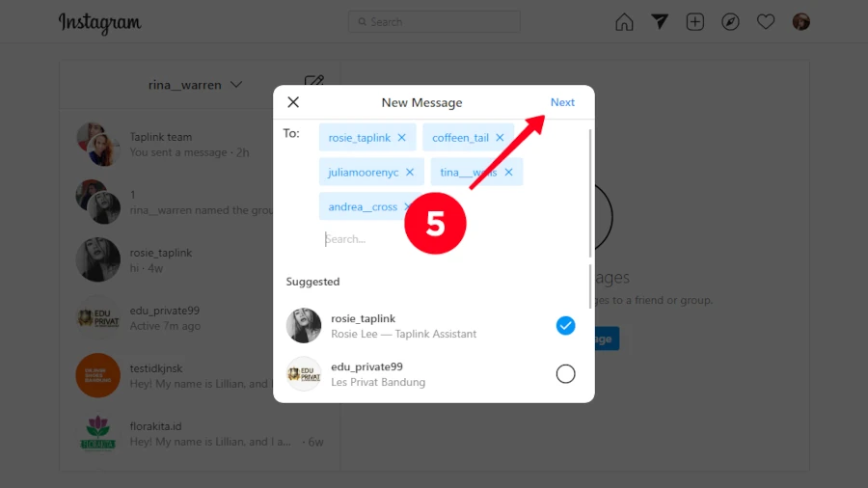Uncheck rosie_taplink in Suggested list

coord(565,326)
